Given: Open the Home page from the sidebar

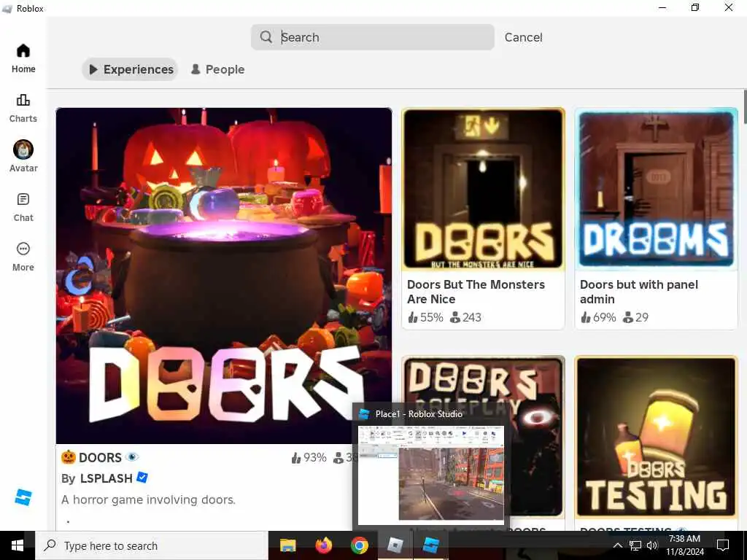Looking at the screenshot, I should 23,58.
